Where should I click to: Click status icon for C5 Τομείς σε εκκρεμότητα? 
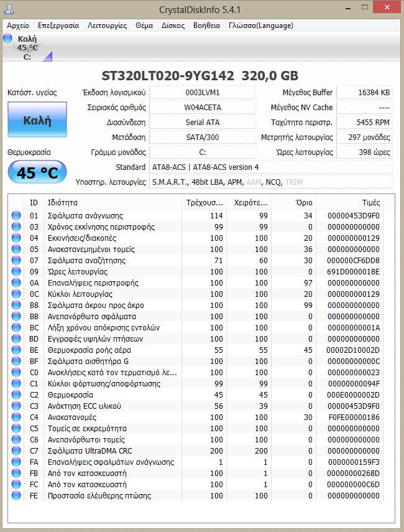pyautogui.click(x=16, y=428)
